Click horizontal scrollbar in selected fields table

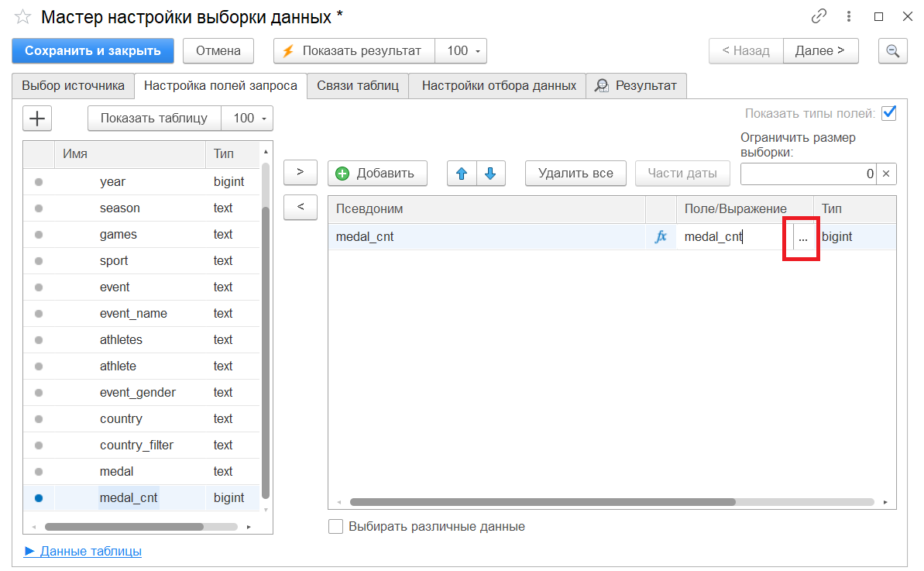[x=542, y=502]
